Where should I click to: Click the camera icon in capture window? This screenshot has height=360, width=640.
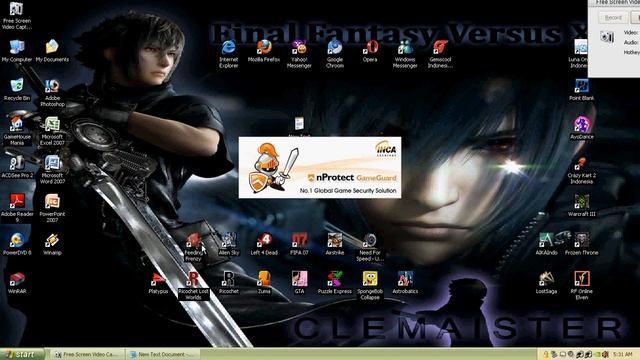click(607, 37)
